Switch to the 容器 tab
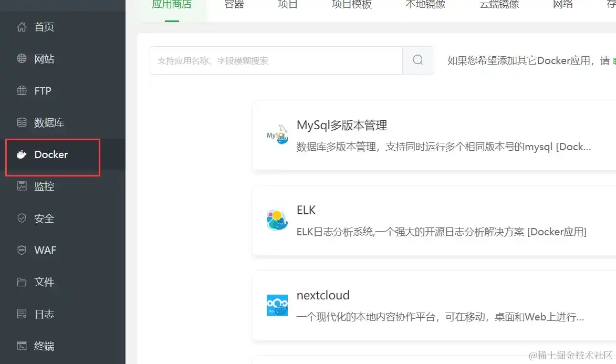The width and height of the screenshot is (616, 364). [234, 5]
